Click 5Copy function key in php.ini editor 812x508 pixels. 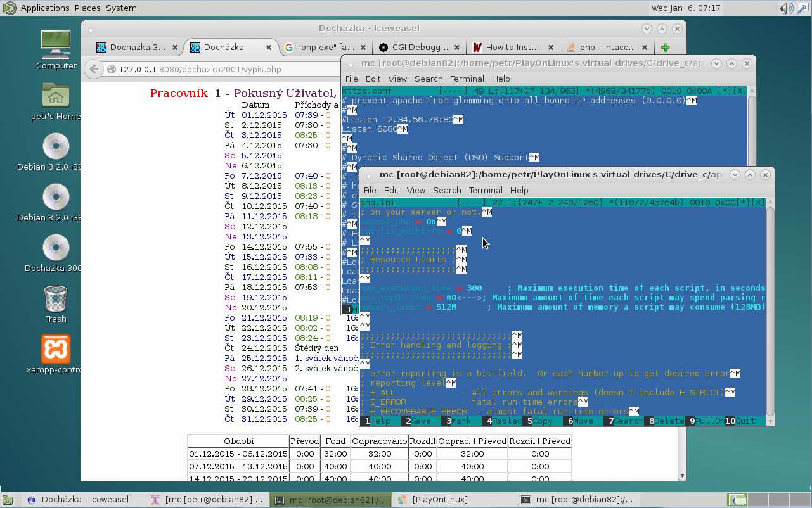[540, 421]
